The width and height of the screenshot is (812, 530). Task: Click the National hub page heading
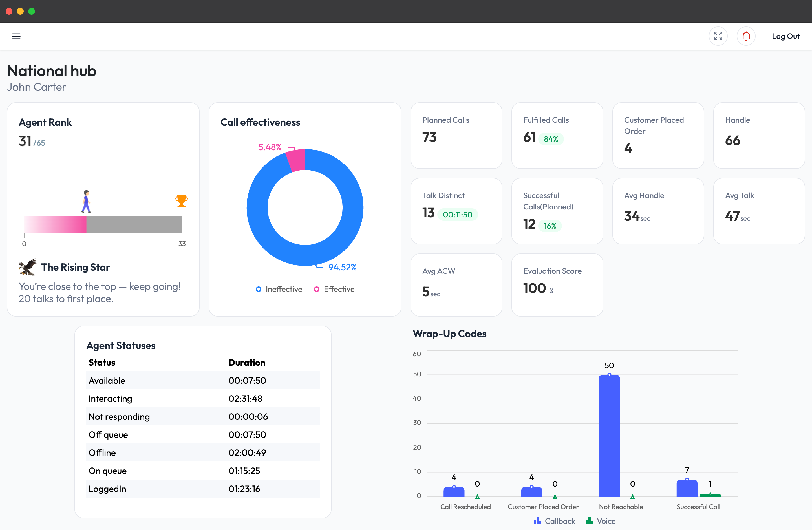click(52, 70)
